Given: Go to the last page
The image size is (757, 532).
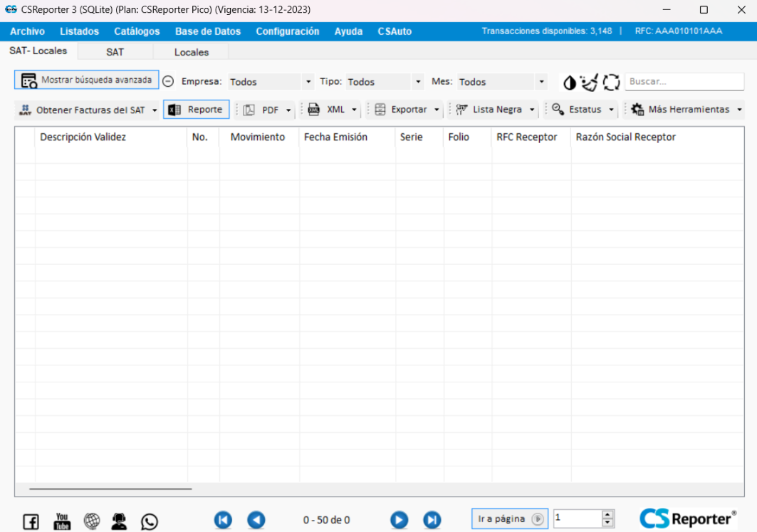Looking at the screenshot, I should pos(432,520).
